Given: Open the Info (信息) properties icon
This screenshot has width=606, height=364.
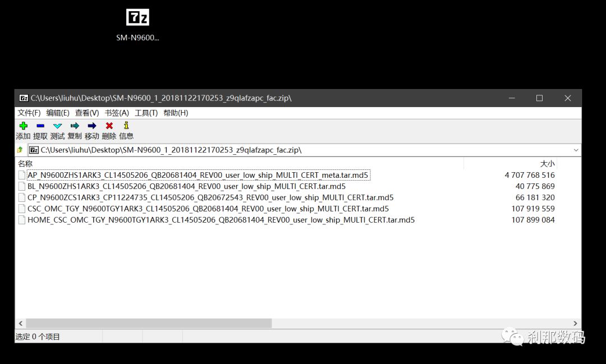Looking at the screenshot, I should (126, 126).
